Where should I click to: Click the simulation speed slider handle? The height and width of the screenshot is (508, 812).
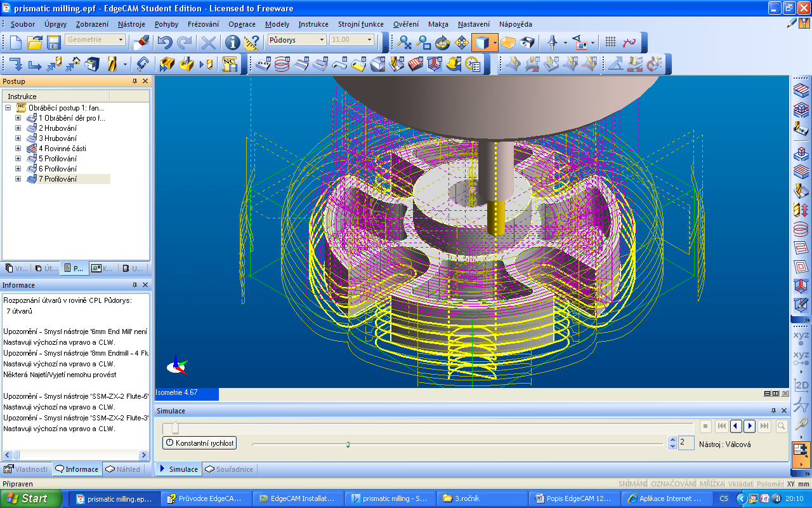348,444
